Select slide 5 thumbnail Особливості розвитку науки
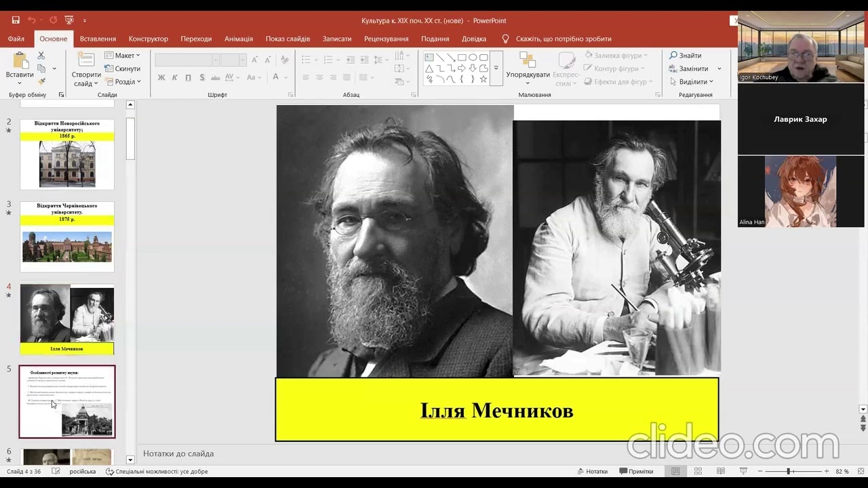The image size is (868, 488). (x=67, y=401)
